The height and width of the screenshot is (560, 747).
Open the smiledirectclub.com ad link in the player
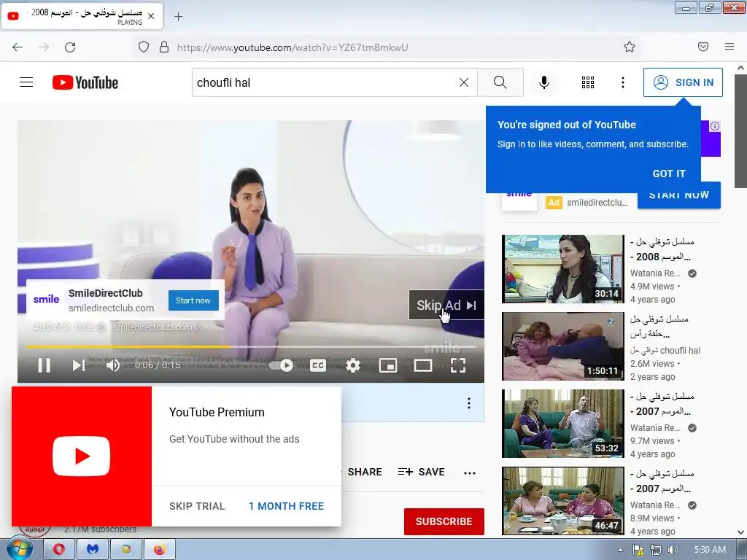tap(158, 327)
